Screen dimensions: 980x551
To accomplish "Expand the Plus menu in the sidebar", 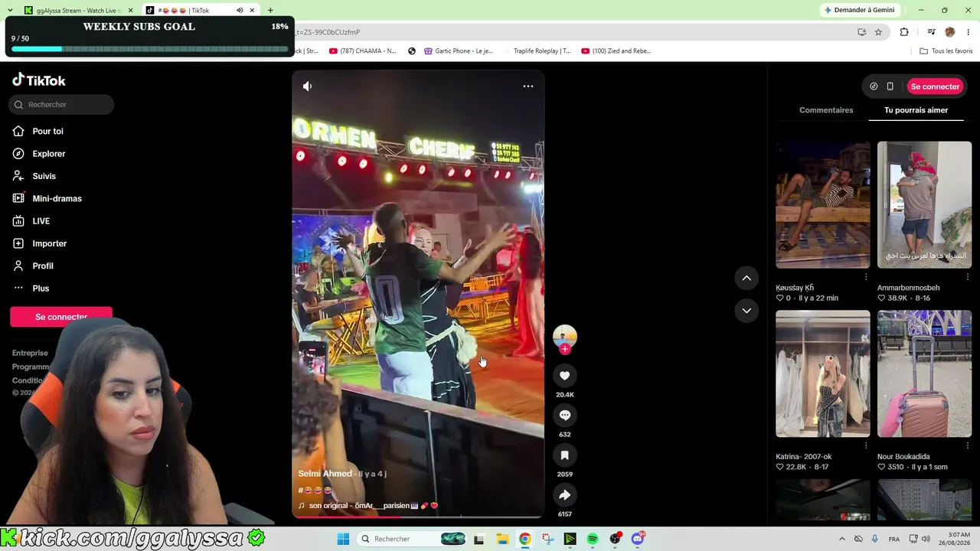I will coord(41,289).
